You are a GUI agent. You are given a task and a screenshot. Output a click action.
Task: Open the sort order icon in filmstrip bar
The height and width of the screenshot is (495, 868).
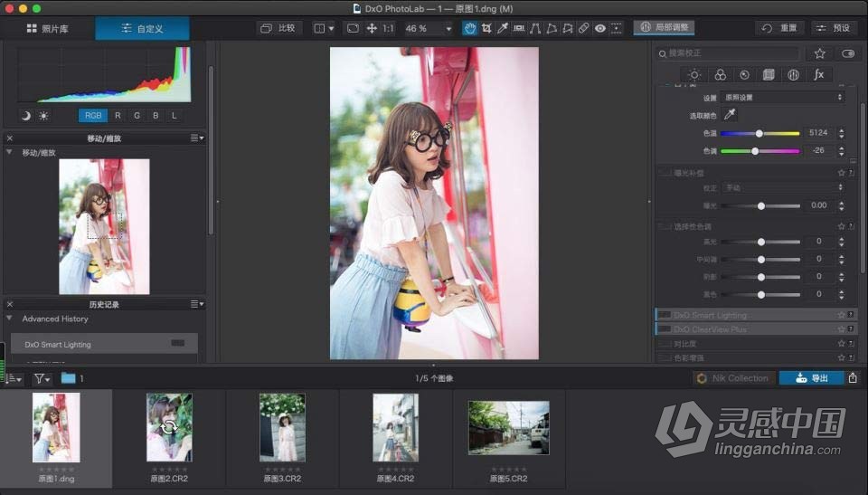tap(14, 378)
